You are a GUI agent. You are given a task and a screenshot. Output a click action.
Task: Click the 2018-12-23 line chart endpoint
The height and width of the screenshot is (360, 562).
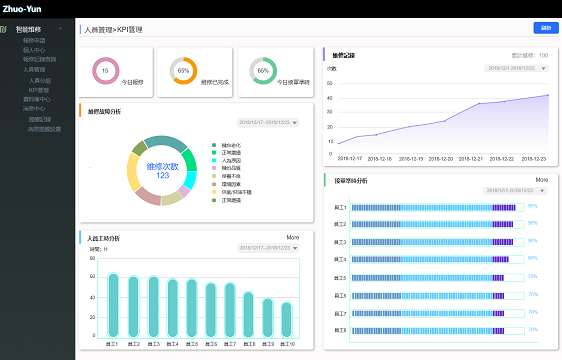coord(548,95)
